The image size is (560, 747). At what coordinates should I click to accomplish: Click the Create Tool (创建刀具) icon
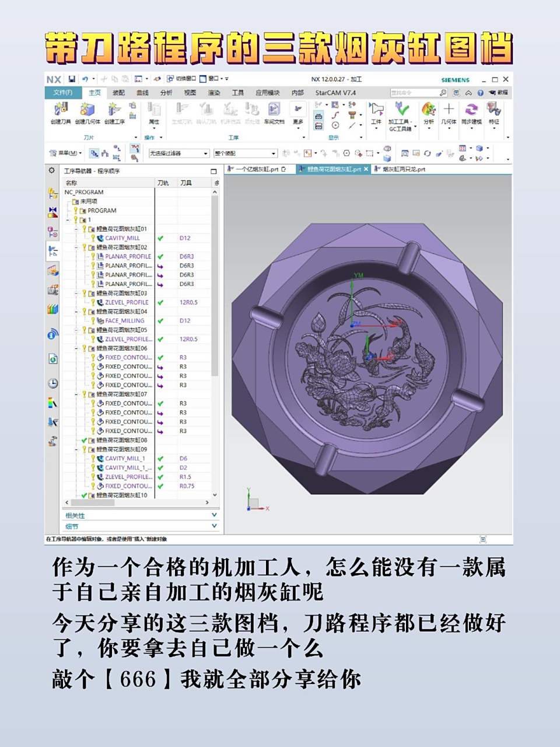(x=60, y=113)
